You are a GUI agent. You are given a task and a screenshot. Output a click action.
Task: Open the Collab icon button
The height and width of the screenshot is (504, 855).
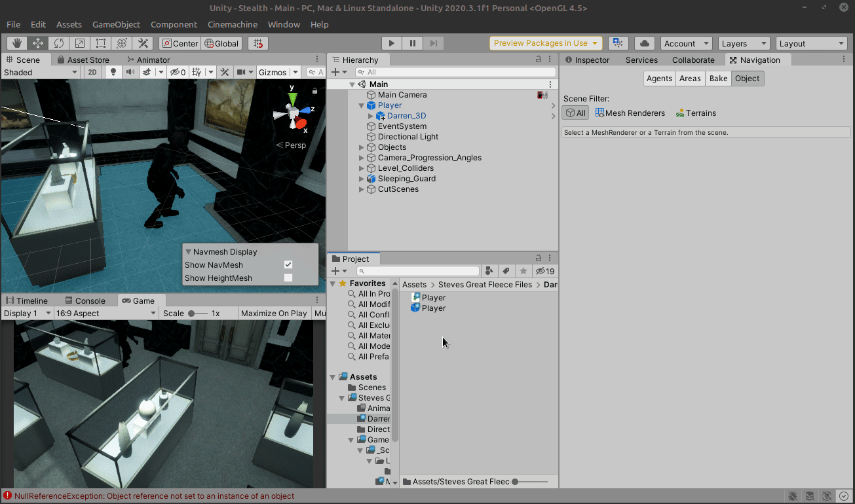(x=618, y=43)
